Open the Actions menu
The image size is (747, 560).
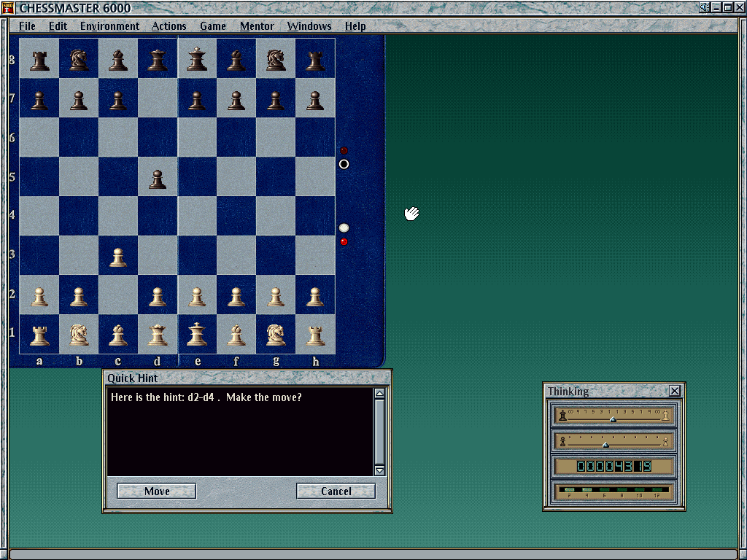(x=169, y=26)
